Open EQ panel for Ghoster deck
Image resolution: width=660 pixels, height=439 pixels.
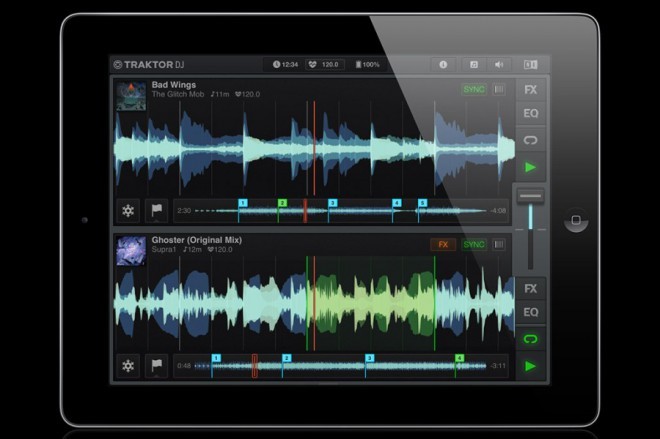pos(530,312)
